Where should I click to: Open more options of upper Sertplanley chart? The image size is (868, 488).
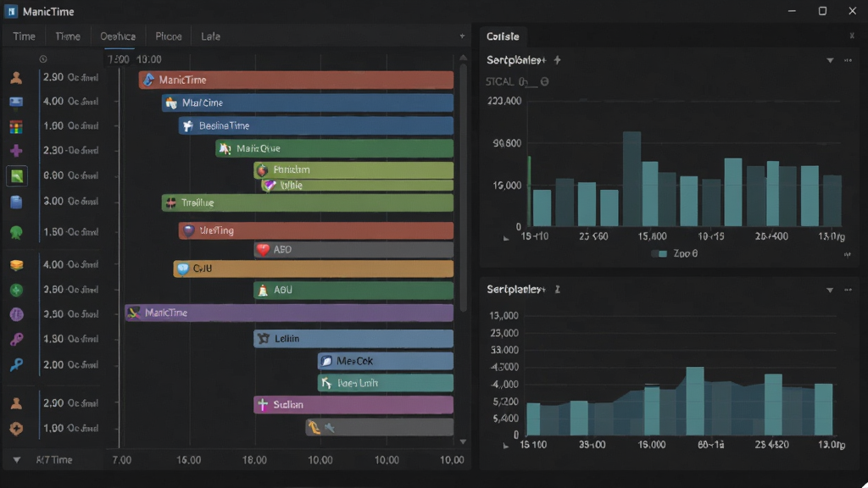(848, 60)
